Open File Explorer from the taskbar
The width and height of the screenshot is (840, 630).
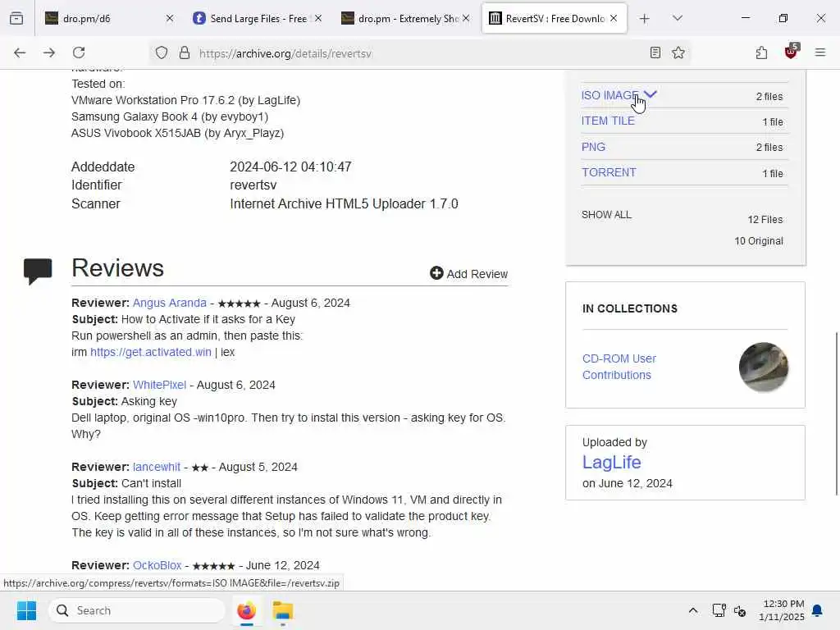pyautogui.click(x=282, y=610)
